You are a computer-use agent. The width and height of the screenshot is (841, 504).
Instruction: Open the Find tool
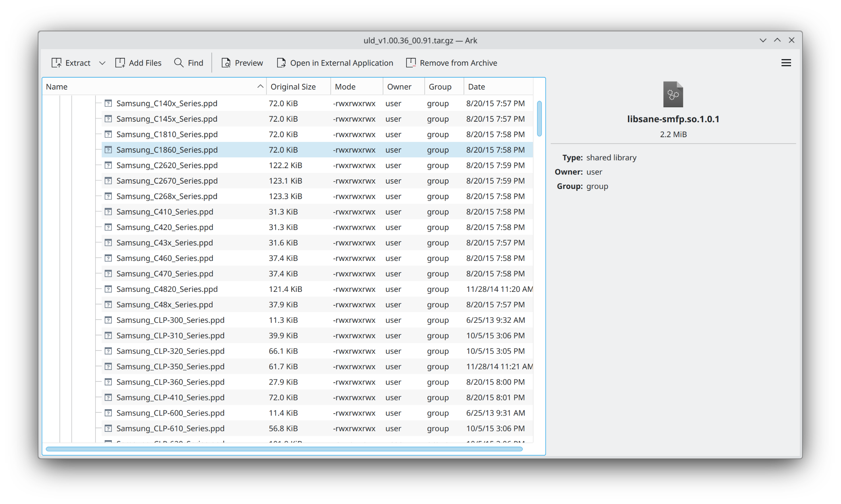[x=178, y=63]
